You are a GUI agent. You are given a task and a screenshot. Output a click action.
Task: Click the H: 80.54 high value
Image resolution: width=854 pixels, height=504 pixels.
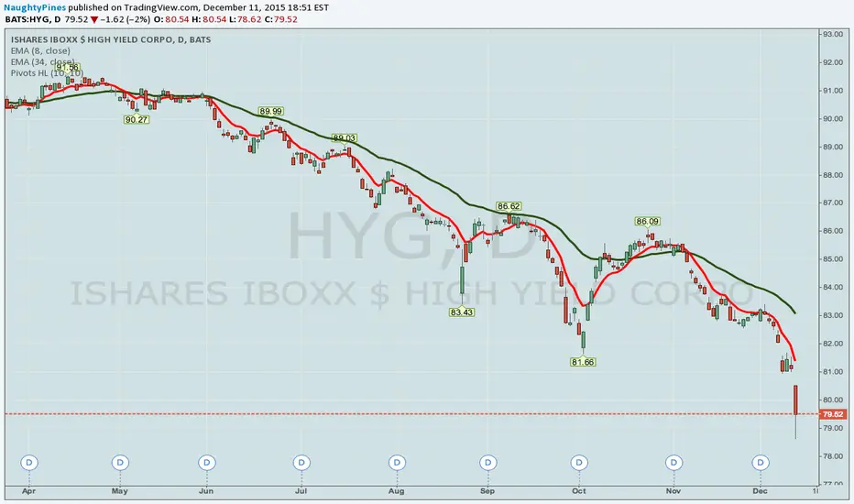coord(209,19)
